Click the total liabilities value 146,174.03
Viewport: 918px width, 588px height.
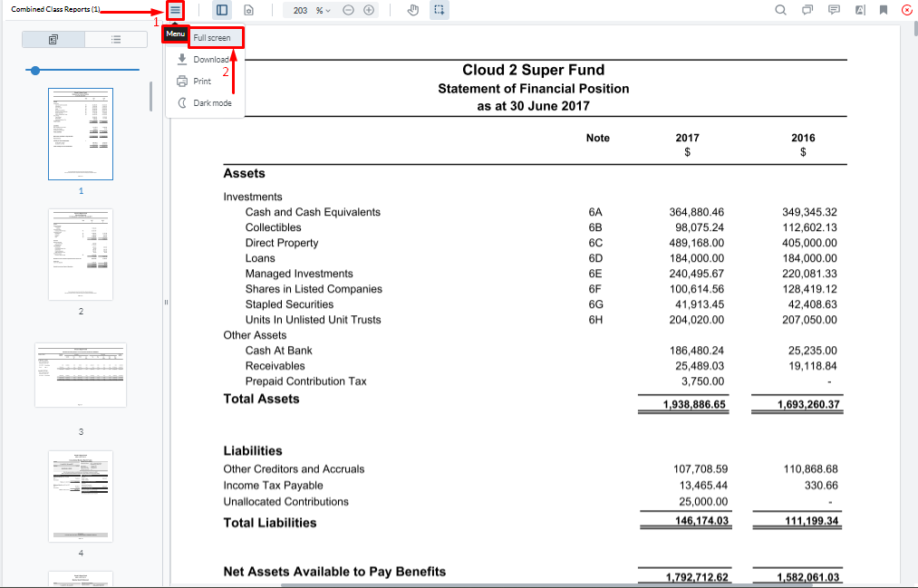701,521
